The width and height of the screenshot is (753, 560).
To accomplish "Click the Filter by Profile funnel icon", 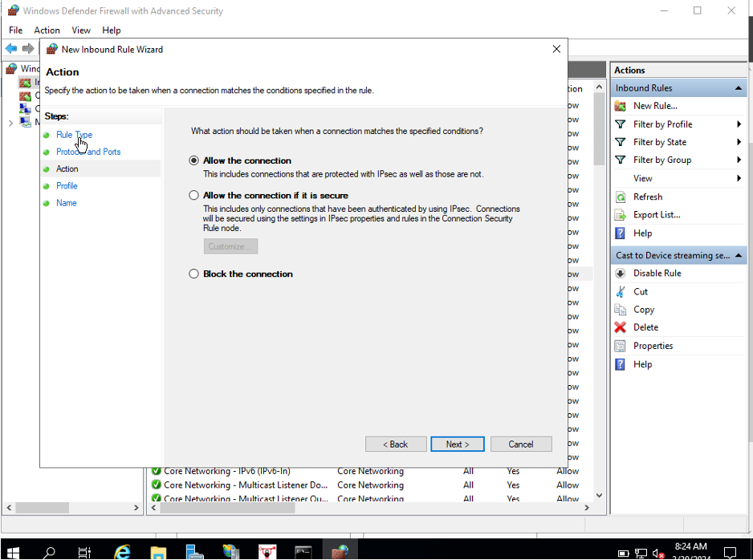I will [x=621, y=124].
